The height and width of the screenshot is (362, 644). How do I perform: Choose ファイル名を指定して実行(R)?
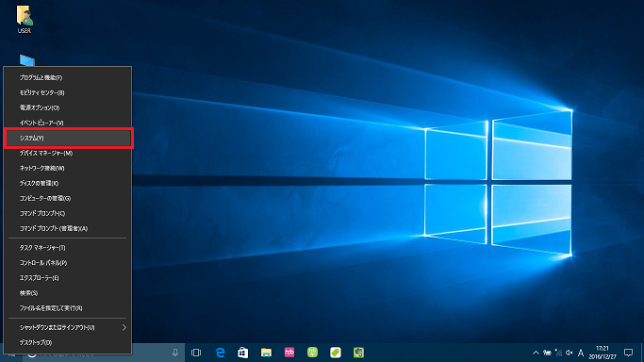tap(68, 308)
